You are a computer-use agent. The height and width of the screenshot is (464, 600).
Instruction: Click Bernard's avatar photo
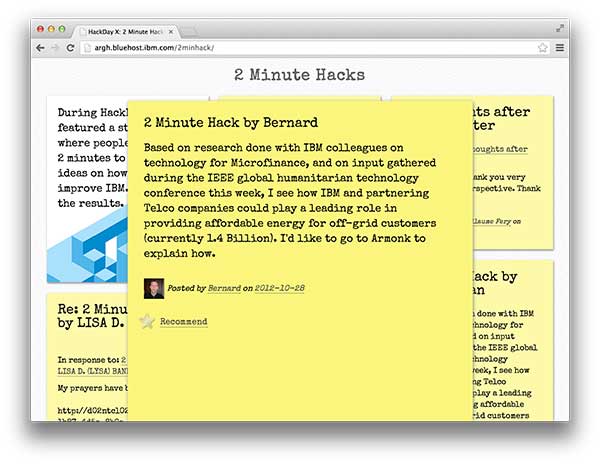153,288
